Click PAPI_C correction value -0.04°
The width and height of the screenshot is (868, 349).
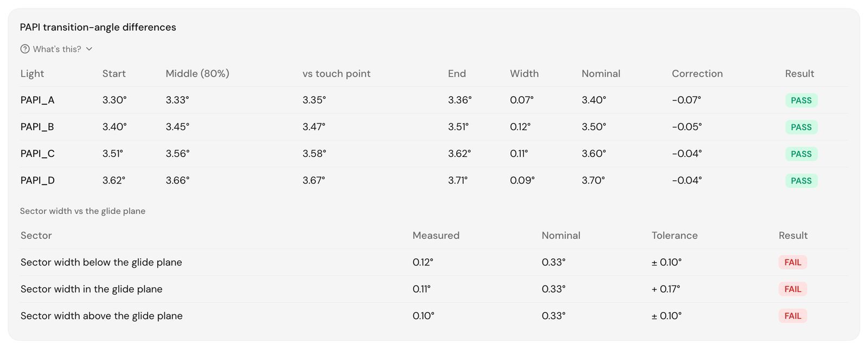[x=687, y=154]
